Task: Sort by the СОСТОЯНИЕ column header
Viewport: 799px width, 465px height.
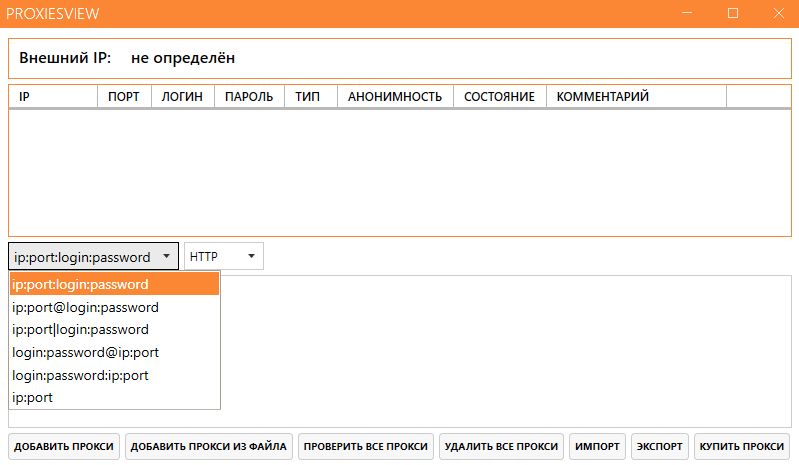Action: tap(500, 96)
